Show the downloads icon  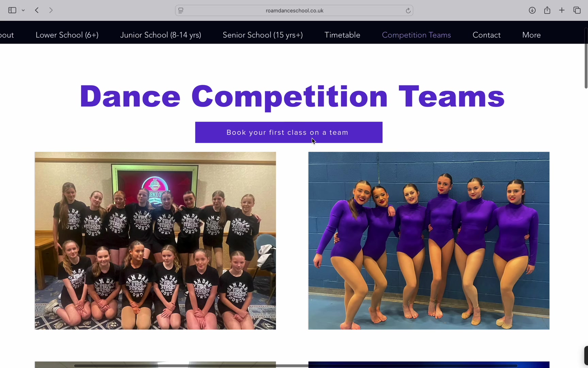tap(532, 10)
